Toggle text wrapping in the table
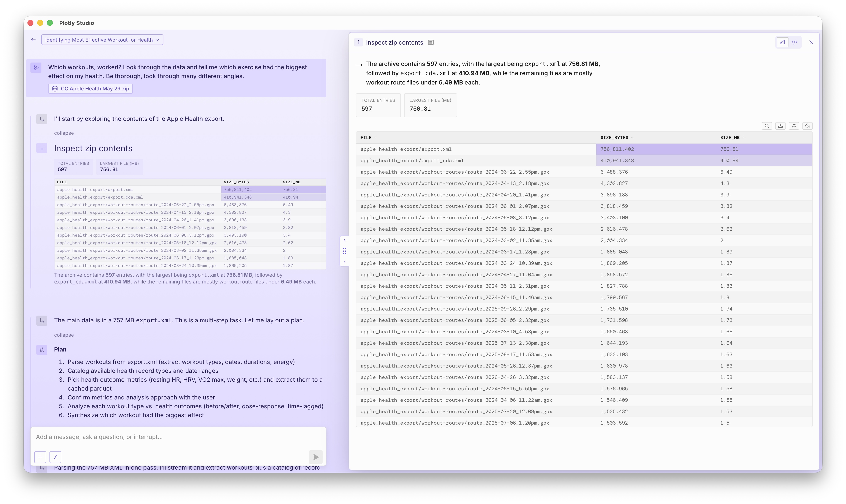Screen dimensions: 846x504 (794, 126)
